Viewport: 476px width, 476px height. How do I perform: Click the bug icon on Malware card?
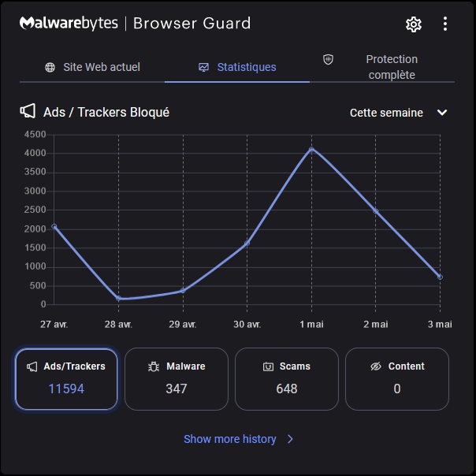154,366
